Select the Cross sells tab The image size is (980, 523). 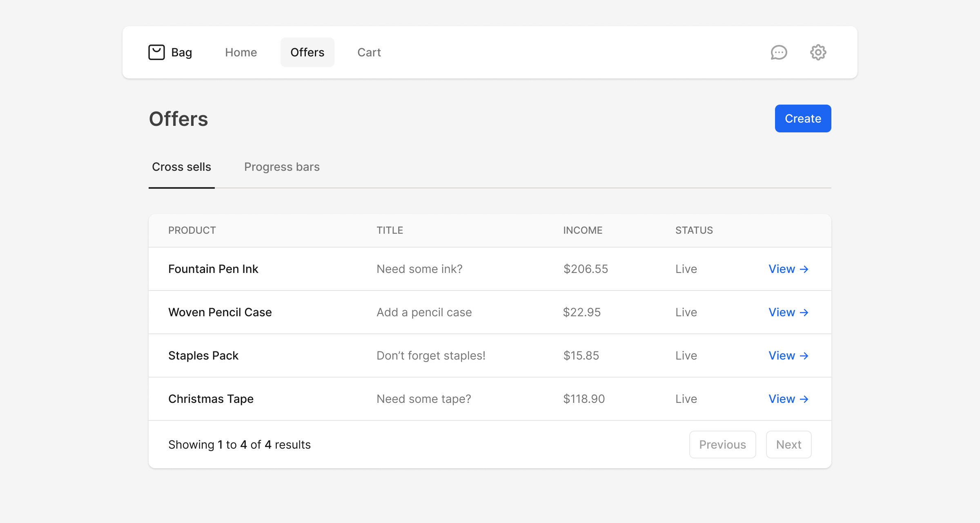(181, 167)
